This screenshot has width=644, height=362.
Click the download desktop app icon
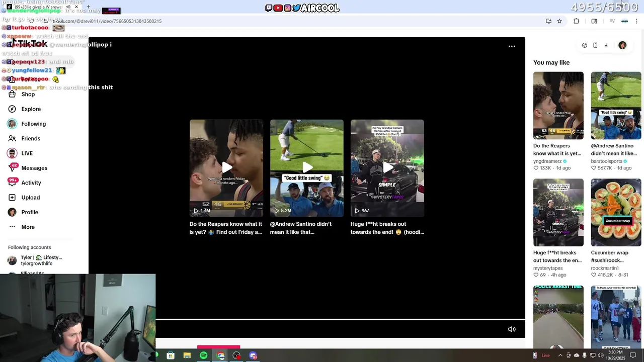pyautogui.click(x=606, y=45)
